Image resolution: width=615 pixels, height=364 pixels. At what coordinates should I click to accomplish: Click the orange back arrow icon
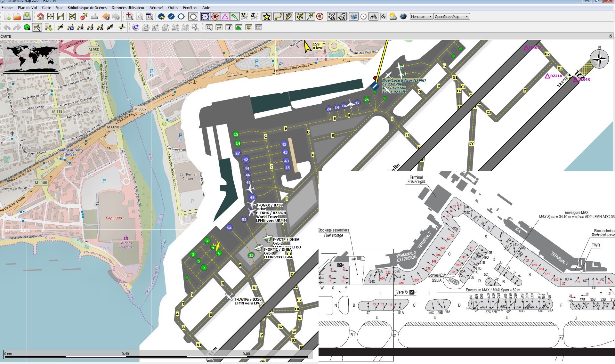click(106, 16)
